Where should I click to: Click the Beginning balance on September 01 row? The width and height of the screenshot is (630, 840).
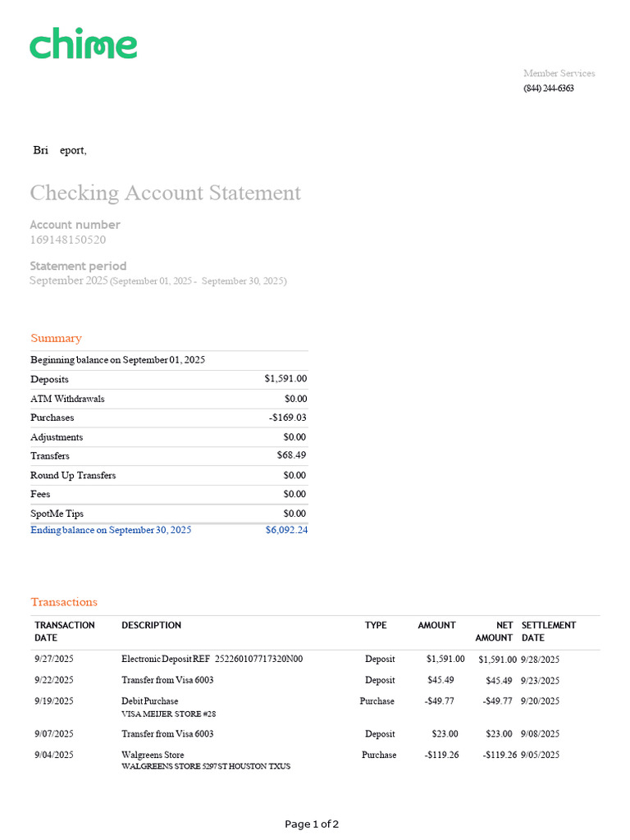[x=169, y=360]
